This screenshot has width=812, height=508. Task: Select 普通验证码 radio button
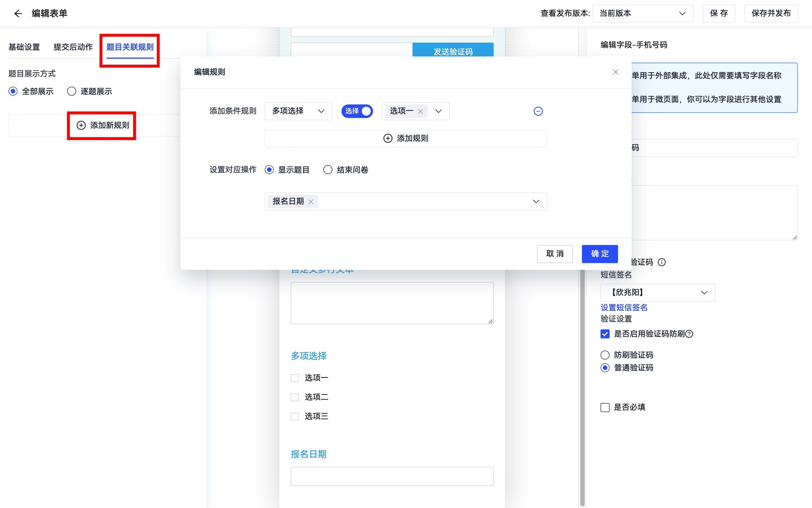[x=605, y=368]
